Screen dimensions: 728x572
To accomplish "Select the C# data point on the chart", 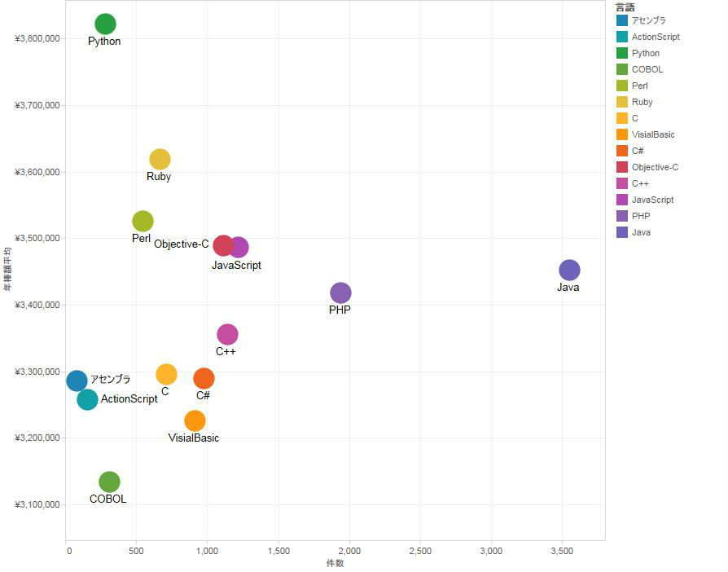I will [204, 378].
